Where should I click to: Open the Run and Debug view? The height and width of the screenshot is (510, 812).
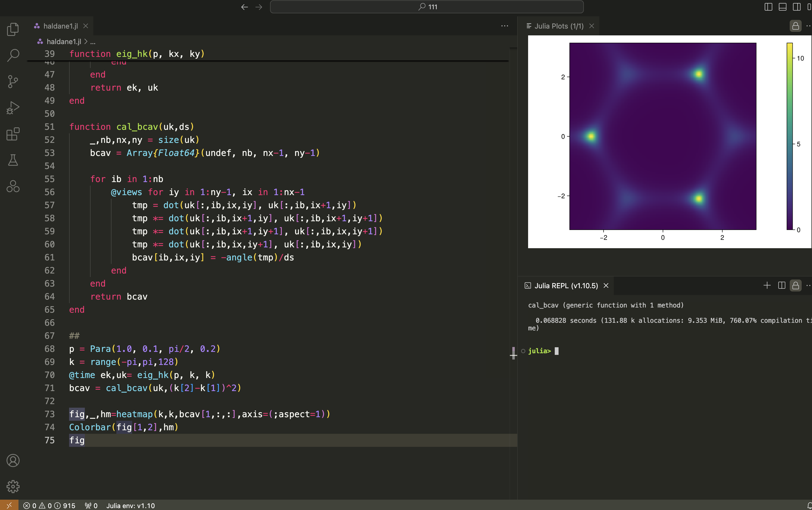(x=13, y=108)
